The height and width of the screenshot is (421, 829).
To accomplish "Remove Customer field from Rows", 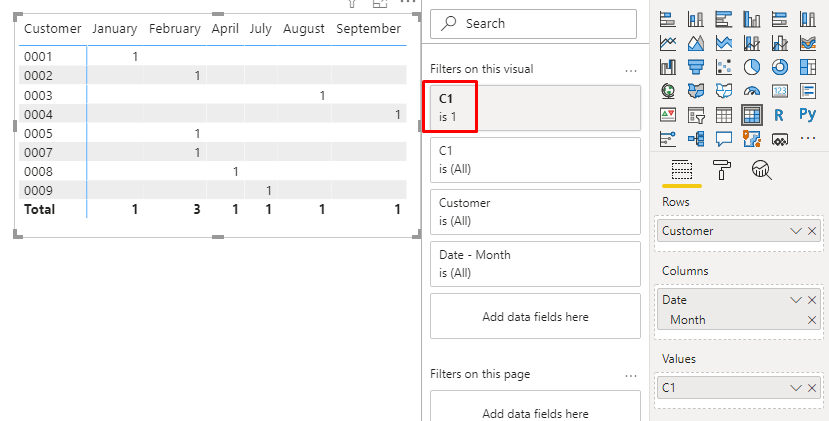I will coord(812,231).
